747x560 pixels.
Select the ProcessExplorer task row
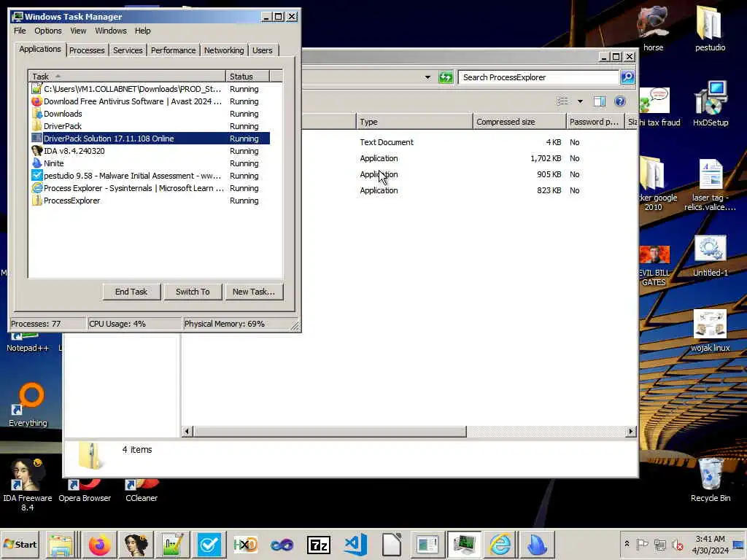point(150,201)
